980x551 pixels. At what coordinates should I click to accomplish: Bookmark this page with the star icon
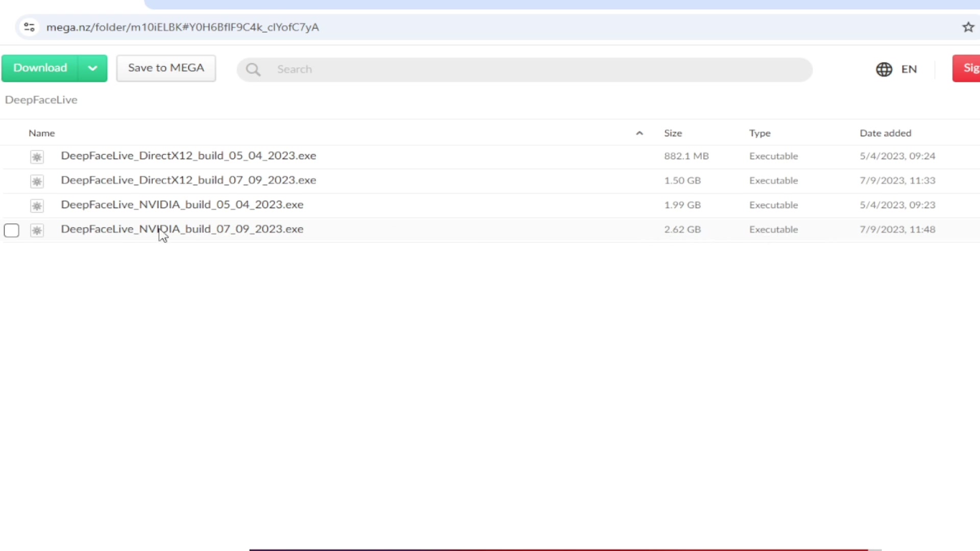tap(968, 27)
